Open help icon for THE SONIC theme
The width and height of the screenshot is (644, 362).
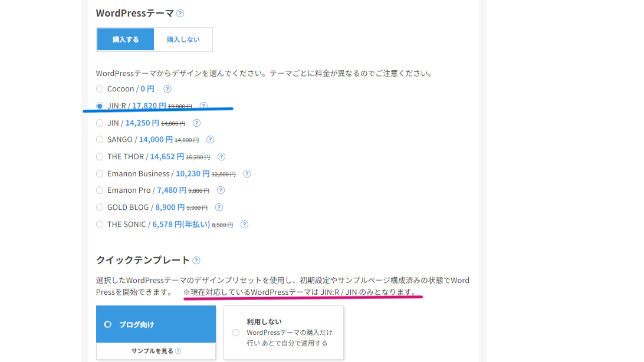click(x=244, y=225)
